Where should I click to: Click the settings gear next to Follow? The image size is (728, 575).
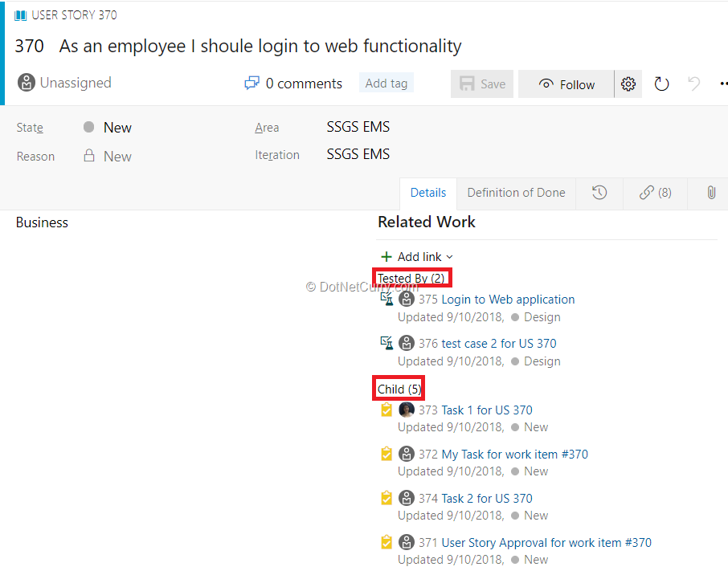coord(628,84)
